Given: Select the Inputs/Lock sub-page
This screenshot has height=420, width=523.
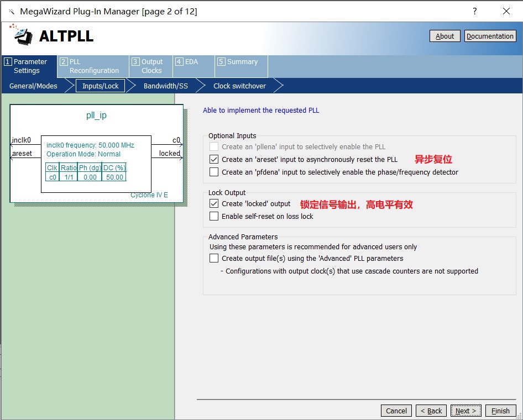Looking at the screenshot, I should pos(101,86).
